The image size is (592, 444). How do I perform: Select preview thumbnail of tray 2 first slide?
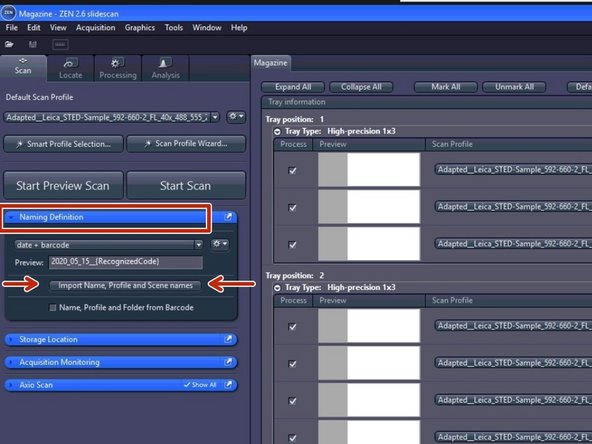point(369,326)
